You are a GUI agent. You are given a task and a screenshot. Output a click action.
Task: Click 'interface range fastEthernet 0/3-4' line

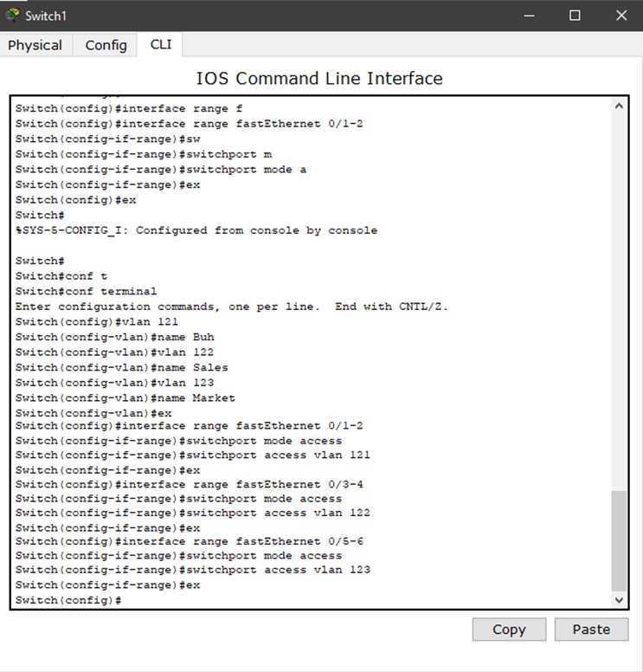click(x=190, y=485)
